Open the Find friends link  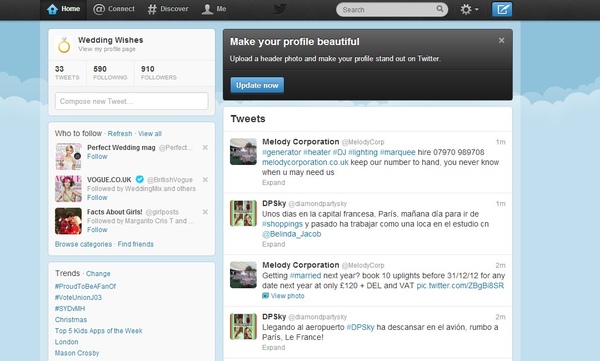[x=135, y=244]
